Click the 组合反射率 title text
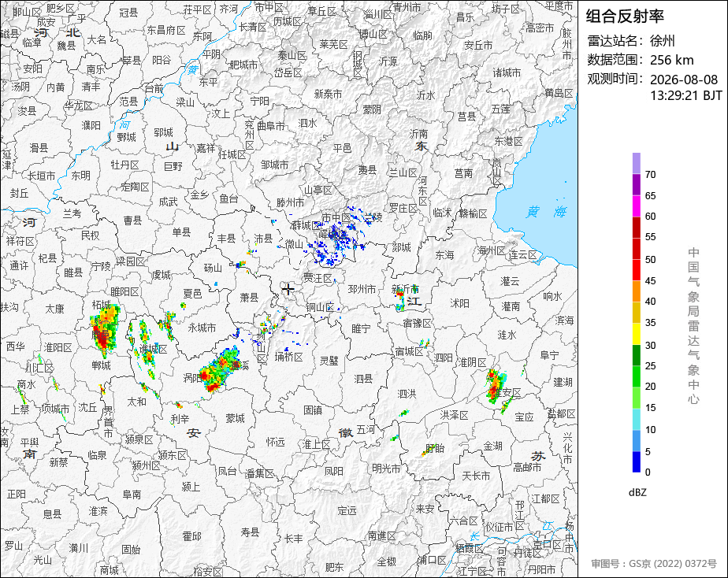The image size is (728, 578). click(625, 17)
